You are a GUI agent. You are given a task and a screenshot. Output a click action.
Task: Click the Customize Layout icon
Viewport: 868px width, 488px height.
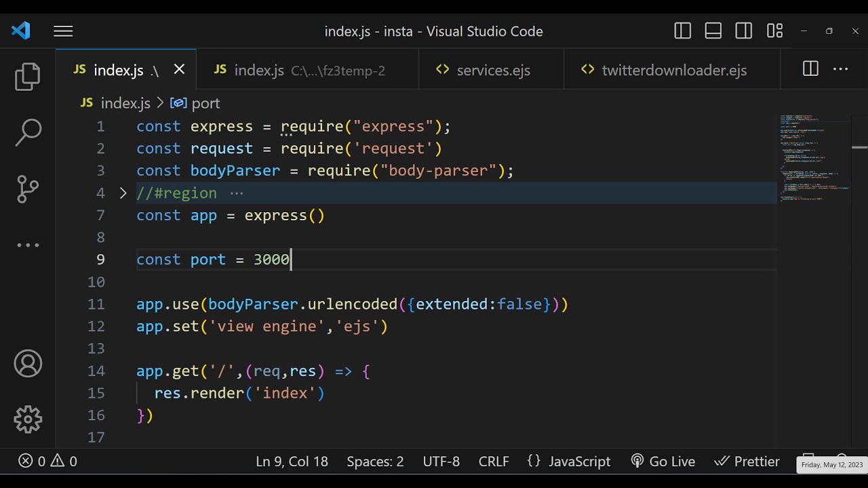point(774,31)
